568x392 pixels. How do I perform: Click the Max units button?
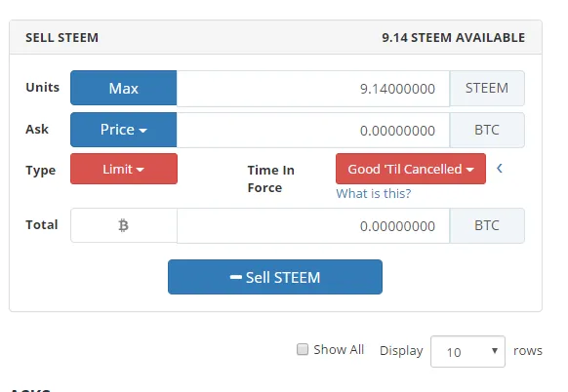click(x=124, y=88)
